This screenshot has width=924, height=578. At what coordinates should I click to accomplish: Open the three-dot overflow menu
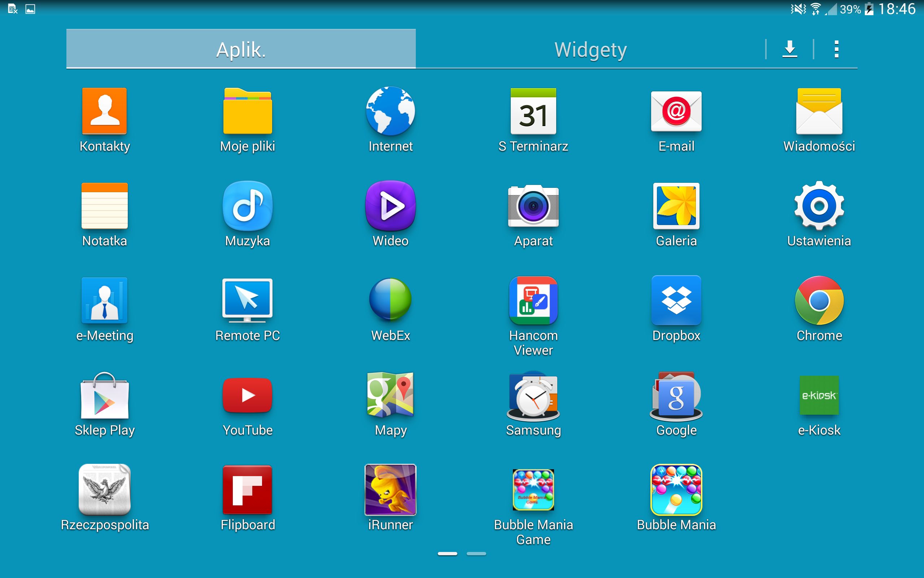(x=836, y=49)
